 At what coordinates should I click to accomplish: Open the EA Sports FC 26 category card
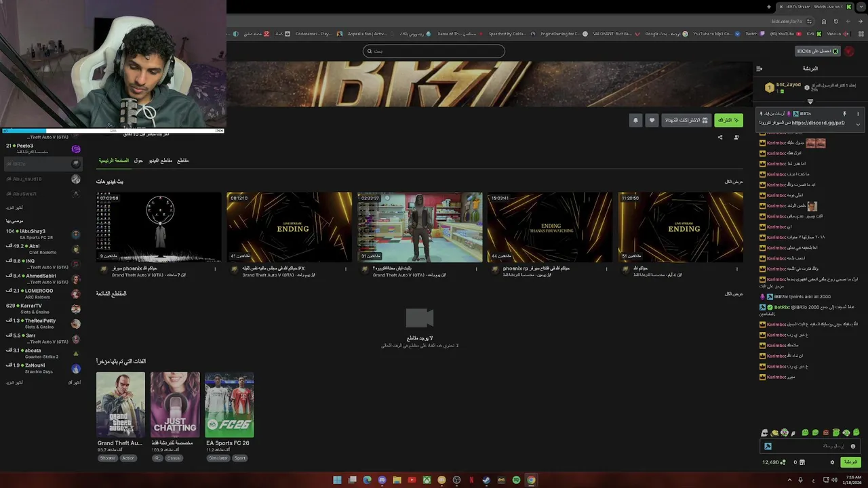229,405
